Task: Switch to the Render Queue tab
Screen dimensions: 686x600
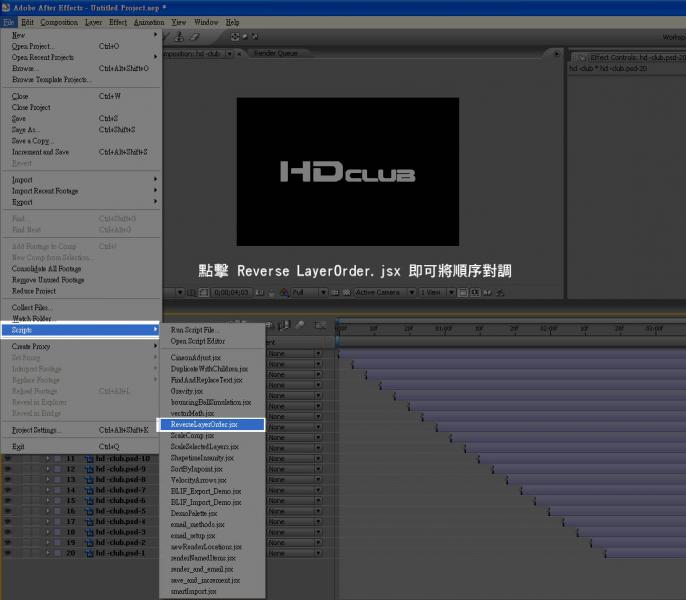Action: (x=275, y=53)
